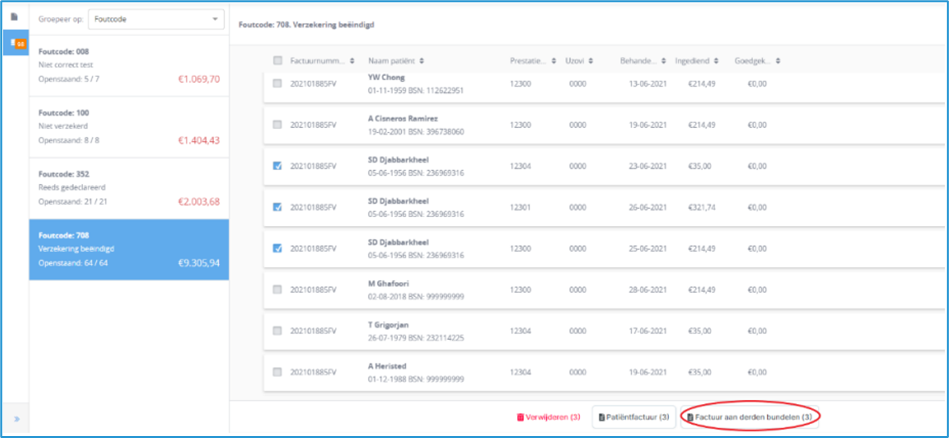The width and height of the screenshot is (949, 438).
Task: Select Foutcode 352 Reeds gedeclareerd group
Action: tap(128, 187)
